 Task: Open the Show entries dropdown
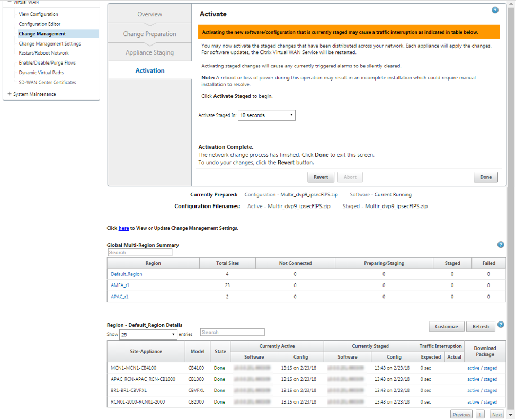pos(148,335)
